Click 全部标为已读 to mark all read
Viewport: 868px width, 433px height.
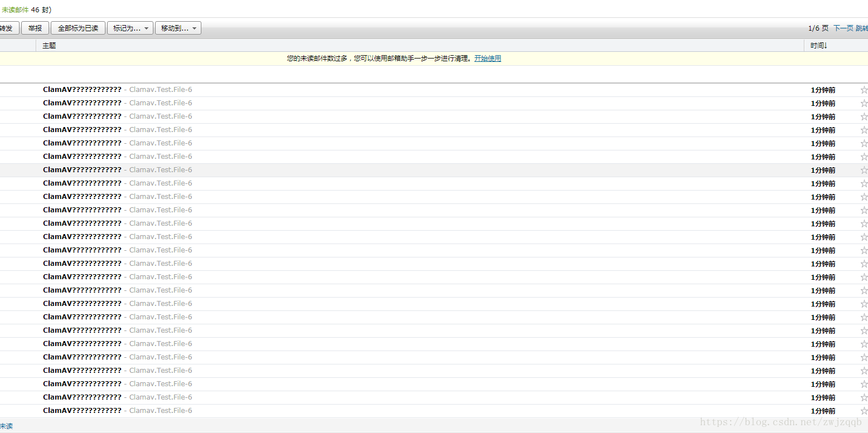[x=78, y=28]
